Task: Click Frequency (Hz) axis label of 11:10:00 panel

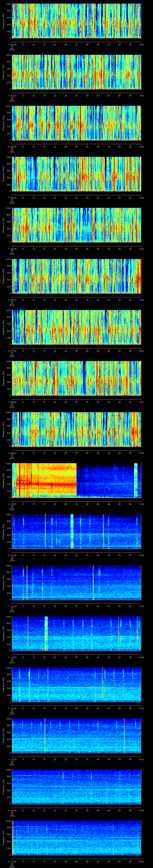Action: point(3,480)
